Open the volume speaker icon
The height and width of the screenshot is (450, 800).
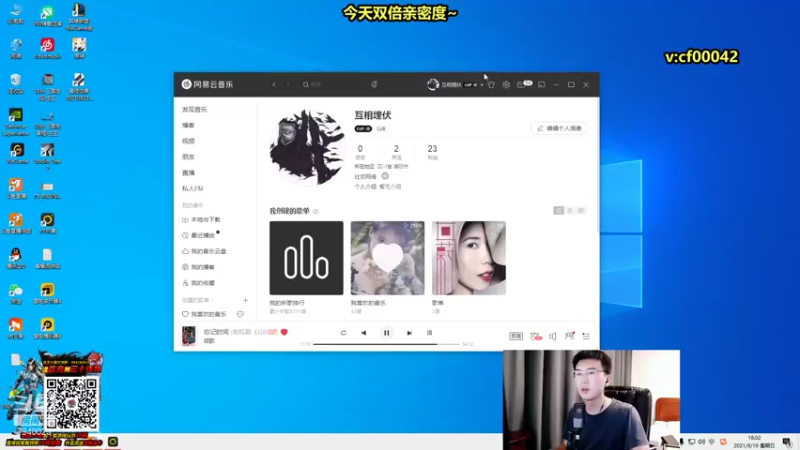pos(553,336)
